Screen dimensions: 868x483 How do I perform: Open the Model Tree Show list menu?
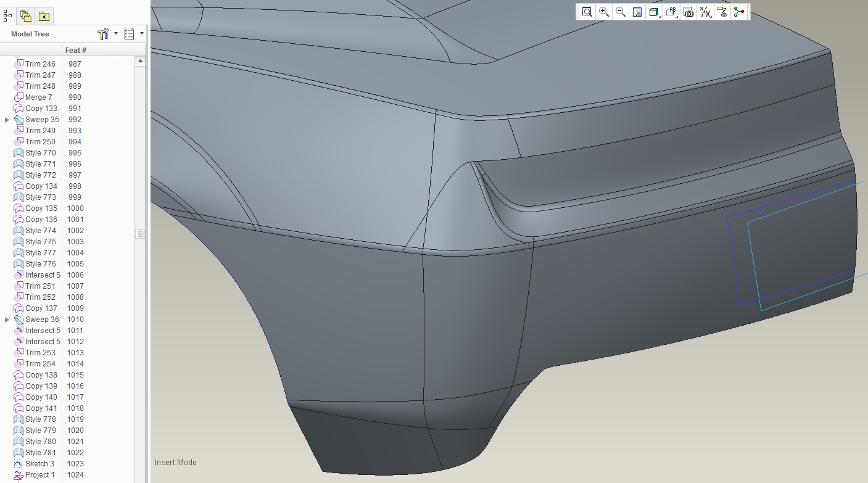[x=133, y=33]
